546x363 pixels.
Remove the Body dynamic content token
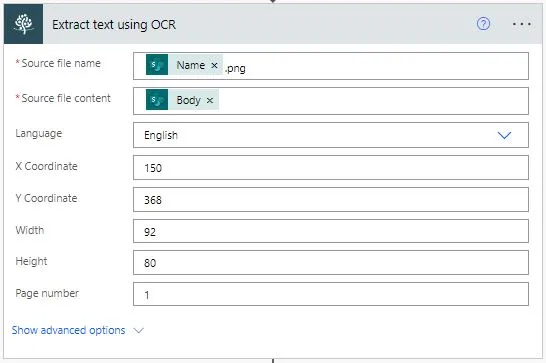click(210, 100)
